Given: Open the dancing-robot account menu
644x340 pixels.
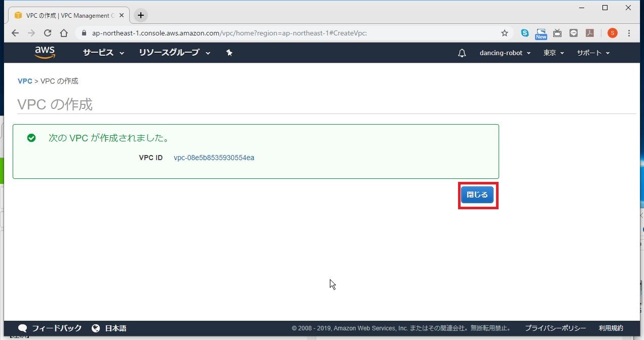Looking at the screenshot, I should point(505,53).
